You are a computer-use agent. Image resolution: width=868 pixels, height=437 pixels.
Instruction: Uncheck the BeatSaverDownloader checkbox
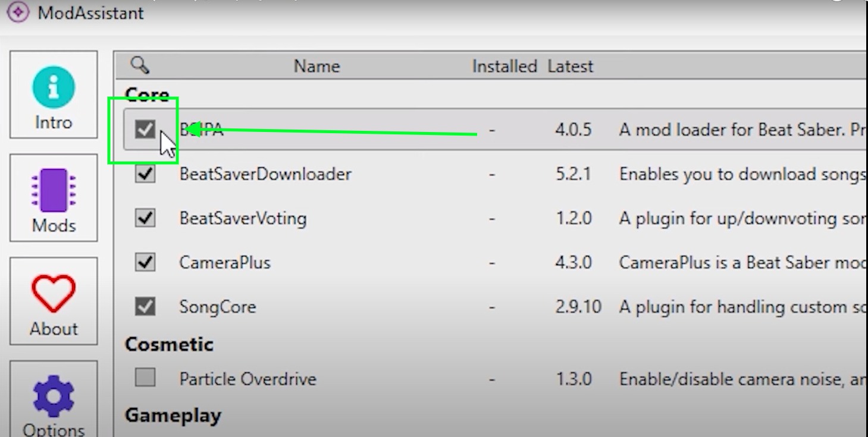tap(145, 174)
